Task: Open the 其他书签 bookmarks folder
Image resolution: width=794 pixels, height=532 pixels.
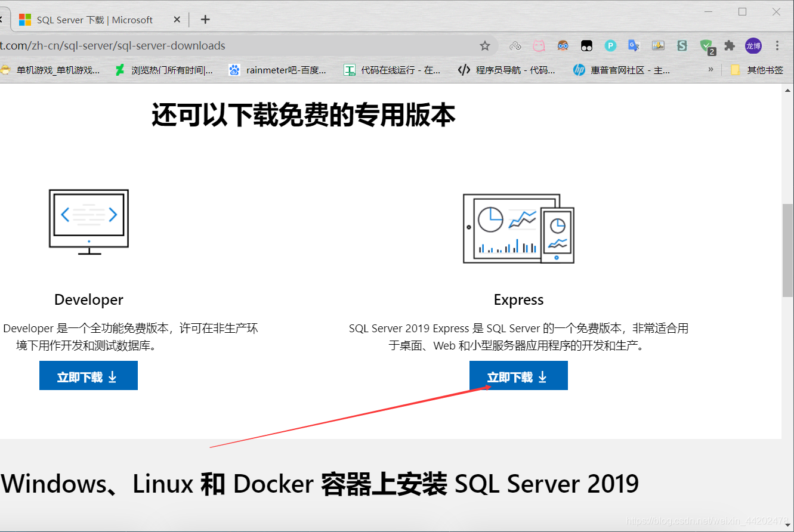Action: tap(756, 70)
